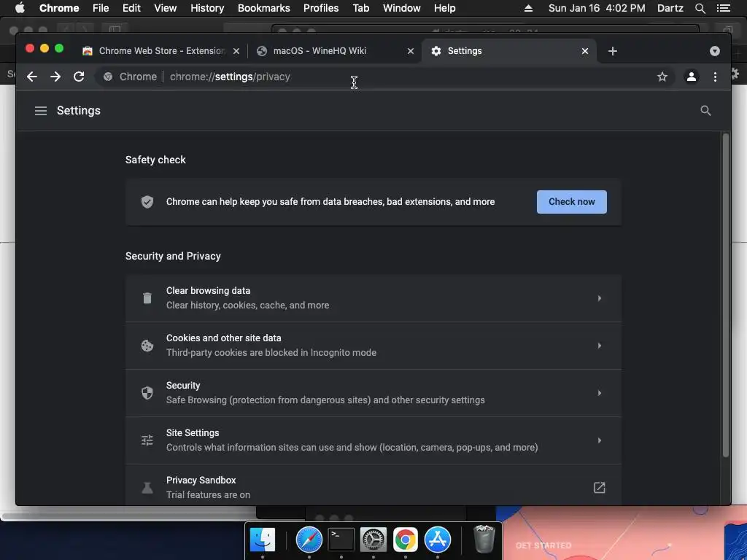Close the Chrome Web Store tab

pos(236,51)
